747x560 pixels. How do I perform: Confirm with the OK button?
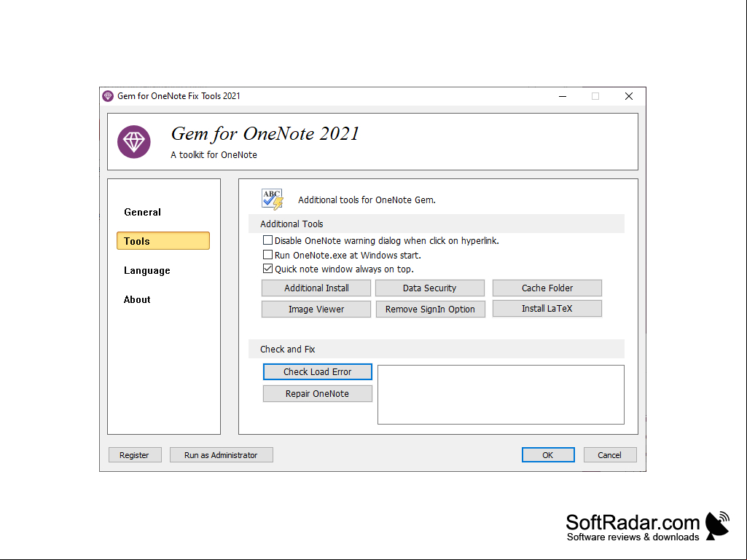pyautogui.click(x=548, y=454)
